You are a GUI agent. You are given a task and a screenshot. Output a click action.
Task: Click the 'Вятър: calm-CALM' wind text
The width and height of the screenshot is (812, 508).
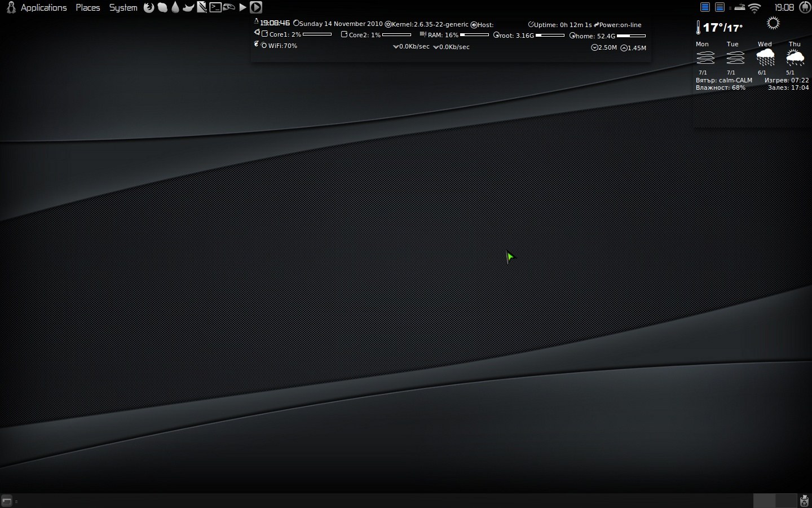pyautogui.click(x=724, y=80)
